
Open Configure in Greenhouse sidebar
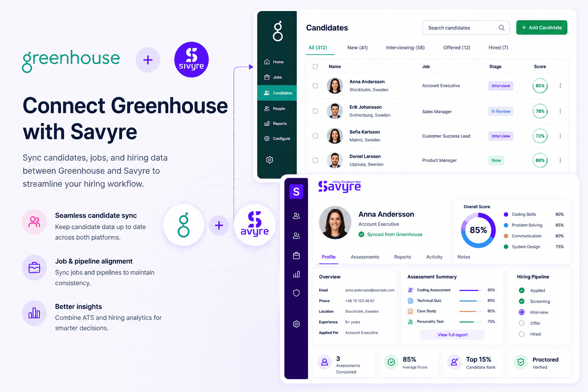pos(277,139)
